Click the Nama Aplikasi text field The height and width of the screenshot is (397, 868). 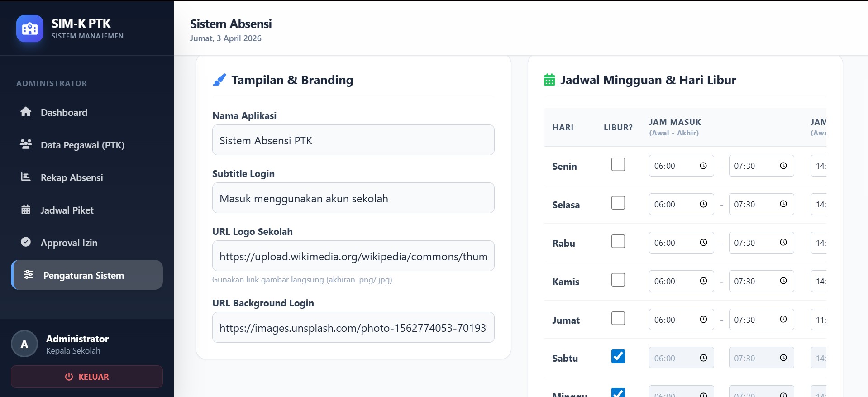coord(353,140)
